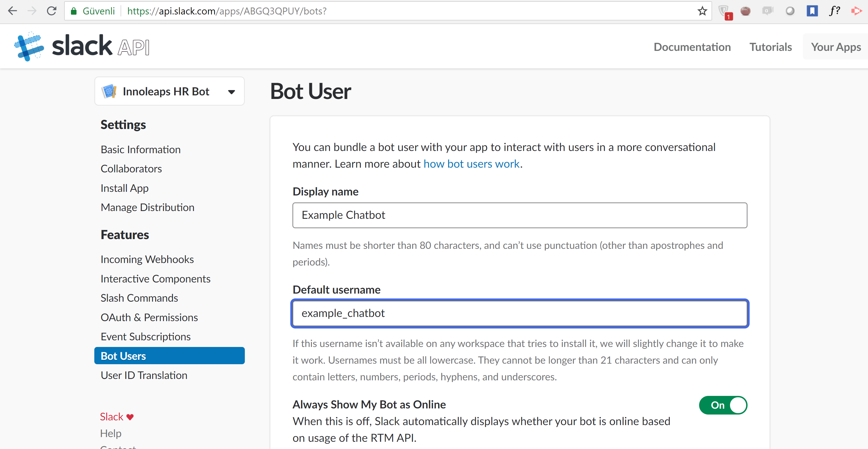This screenshot has width=868, height=449.
Task: Click the f? font extension icon
Action: tap(834, 11)
